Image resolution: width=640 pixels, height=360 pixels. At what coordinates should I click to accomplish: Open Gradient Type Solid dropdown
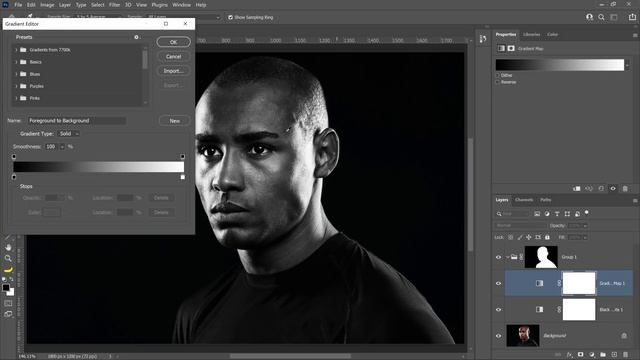68,133
